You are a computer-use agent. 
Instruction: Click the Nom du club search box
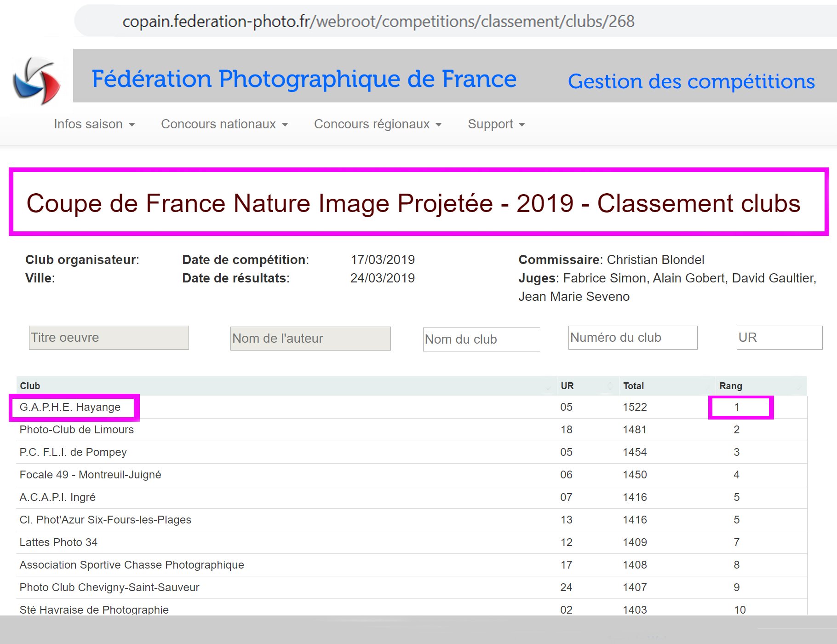(x=481, y=339)
